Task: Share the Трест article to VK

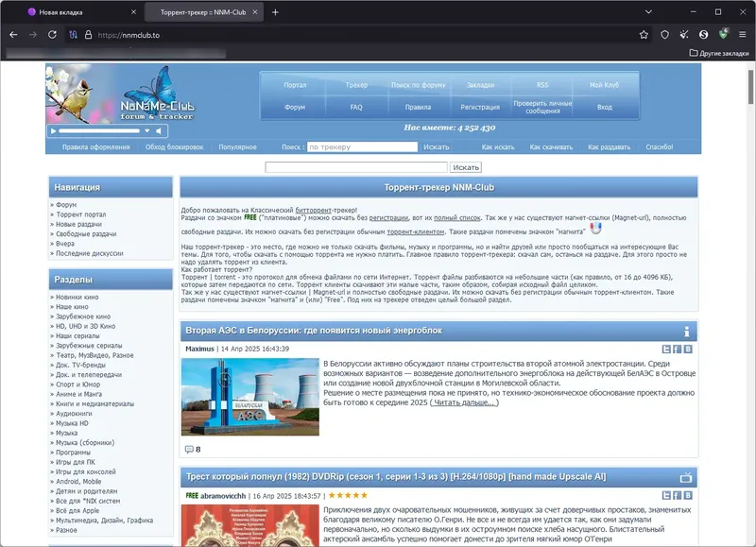Action: 688,495
